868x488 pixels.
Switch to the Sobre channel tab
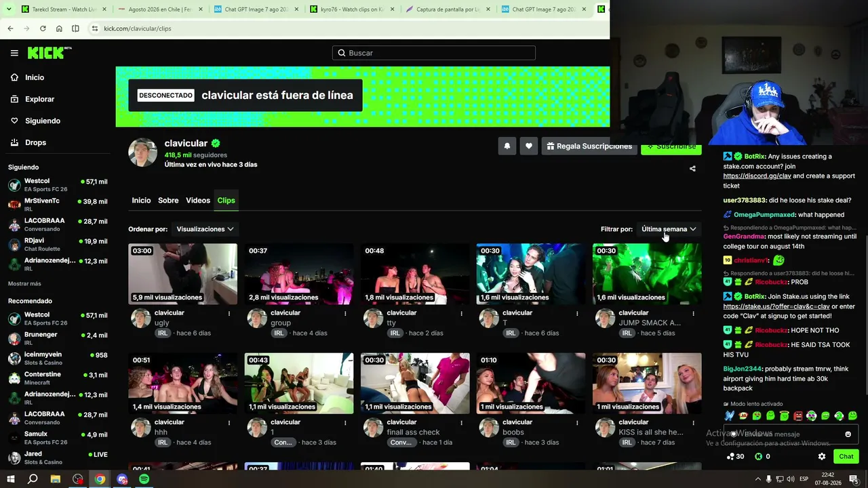coord(168,201)
